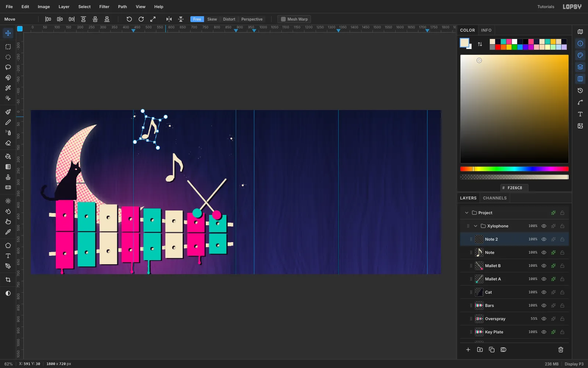Rotate counter-clockwise using the transform icon
Viewport: 588px width, 368px height.
129,19
